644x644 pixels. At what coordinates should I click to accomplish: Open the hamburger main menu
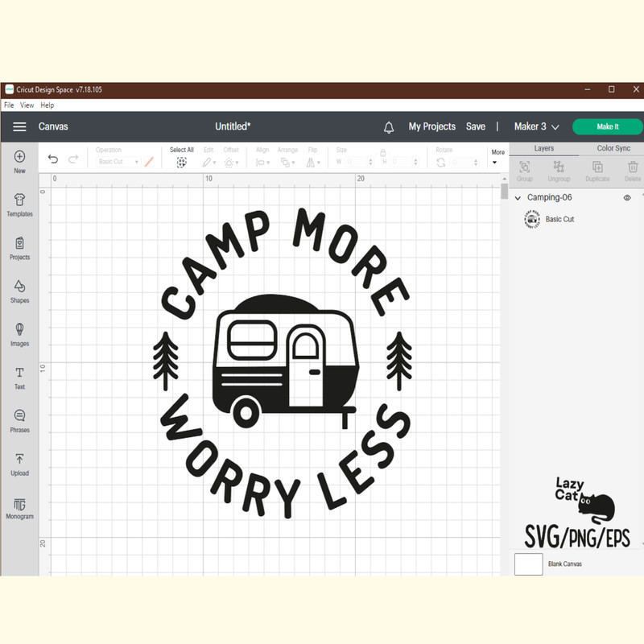19,126
